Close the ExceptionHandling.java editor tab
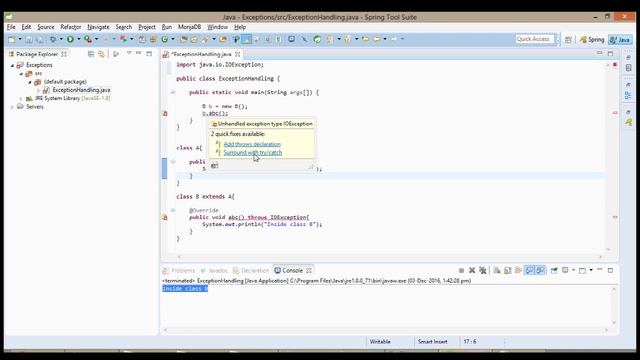Viewport: 640px width, 360px height. 238,54
